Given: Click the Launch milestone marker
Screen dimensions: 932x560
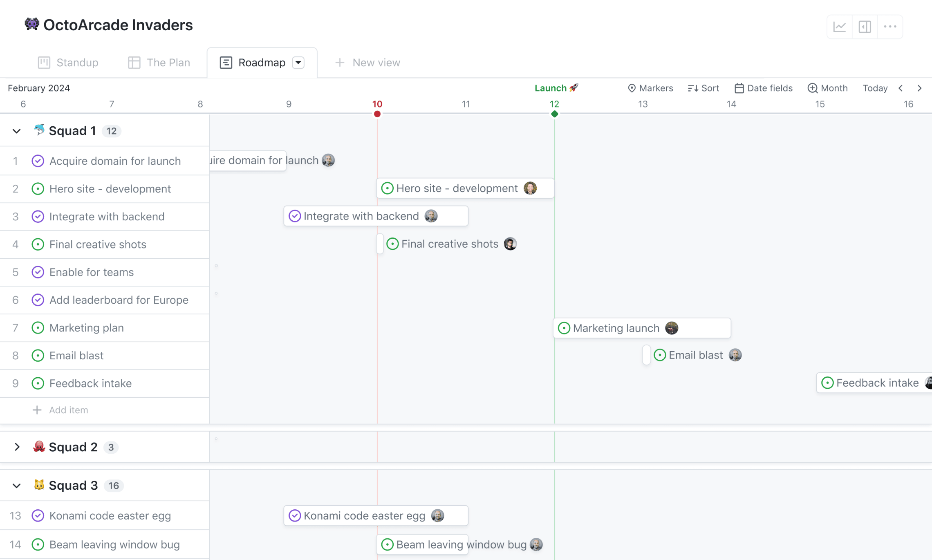Looking at the screenshot, I should (x=555, y=88).
